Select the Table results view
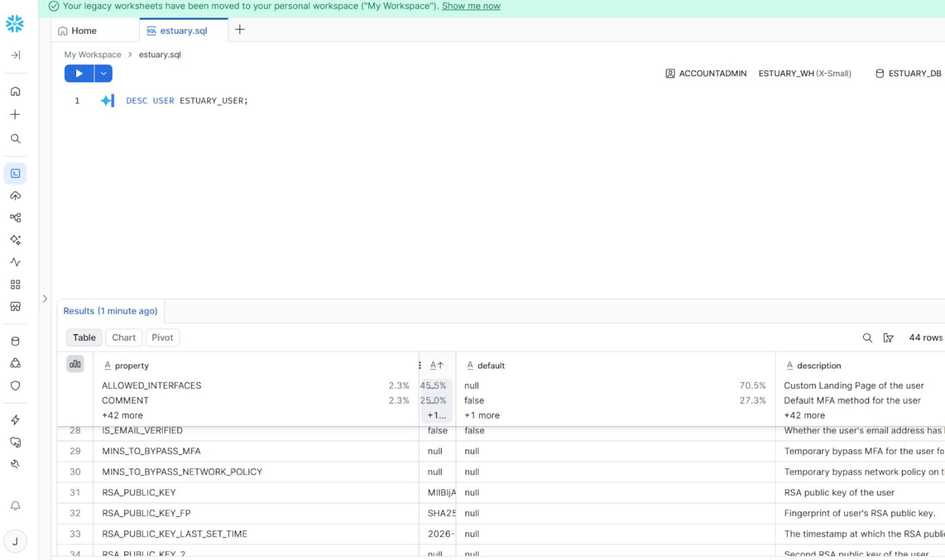The height and width of the screenshot is (560, 945). 84,337
